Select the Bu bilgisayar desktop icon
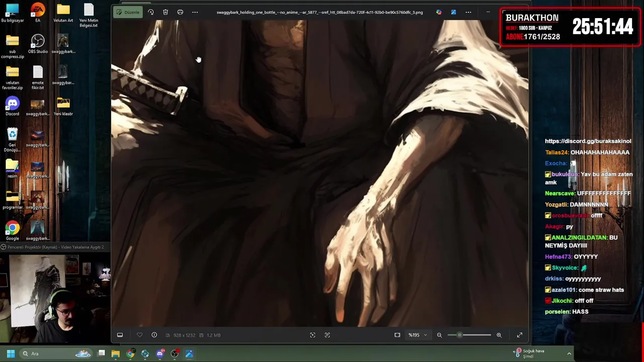Image resolution: width=644 pixels, height=362 pixels. click(13, 14)
